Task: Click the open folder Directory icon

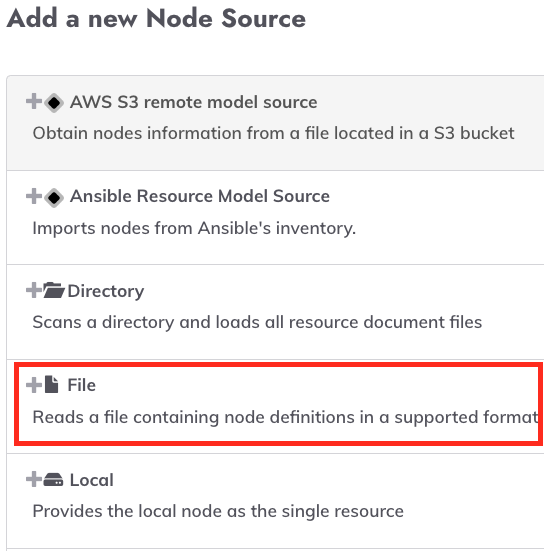Action: [53, 290]
